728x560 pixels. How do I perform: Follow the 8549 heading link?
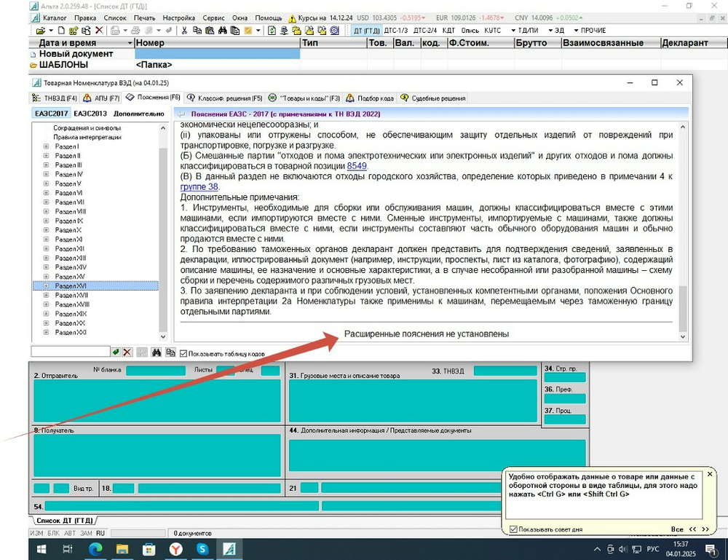357,166
